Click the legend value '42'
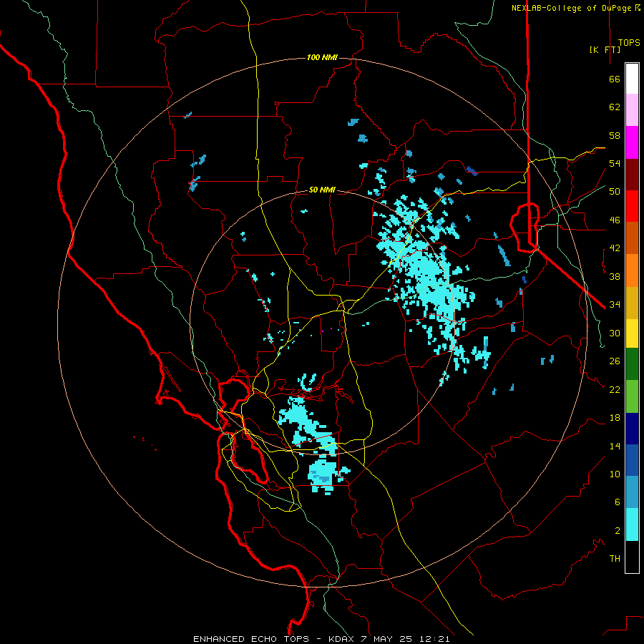The image size is (644, 644). tap(615, 248)
